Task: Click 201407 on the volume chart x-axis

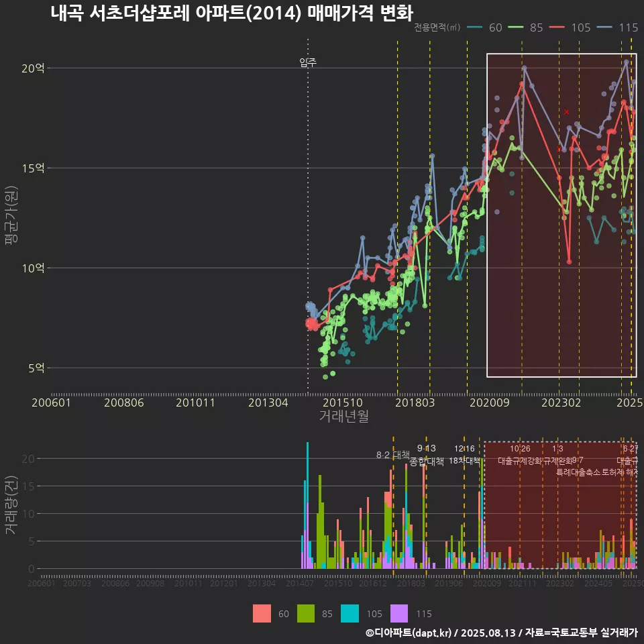Action: click(300, 583)
